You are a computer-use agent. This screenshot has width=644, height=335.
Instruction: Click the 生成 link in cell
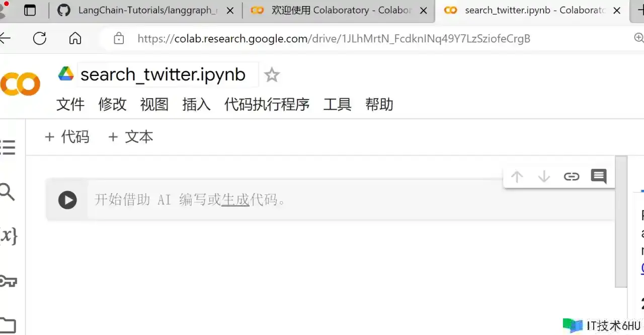coord(235,200)
